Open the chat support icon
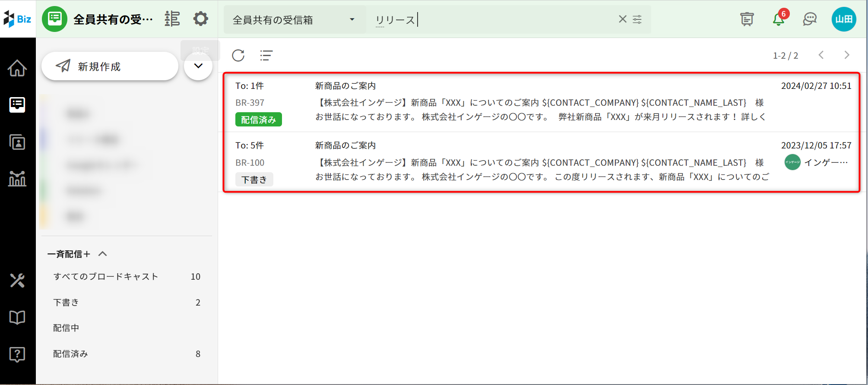 click(x=810, y=19)
